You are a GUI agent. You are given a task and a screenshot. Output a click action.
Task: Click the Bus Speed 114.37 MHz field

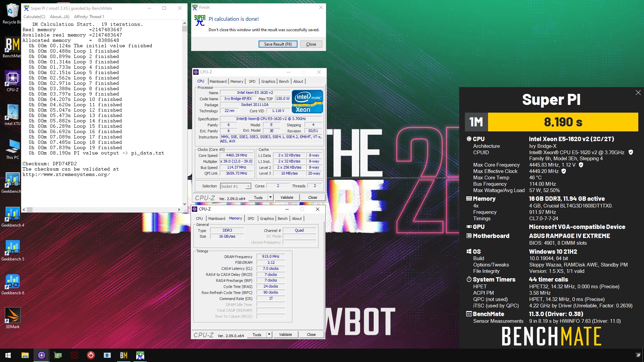click(236, 167)
